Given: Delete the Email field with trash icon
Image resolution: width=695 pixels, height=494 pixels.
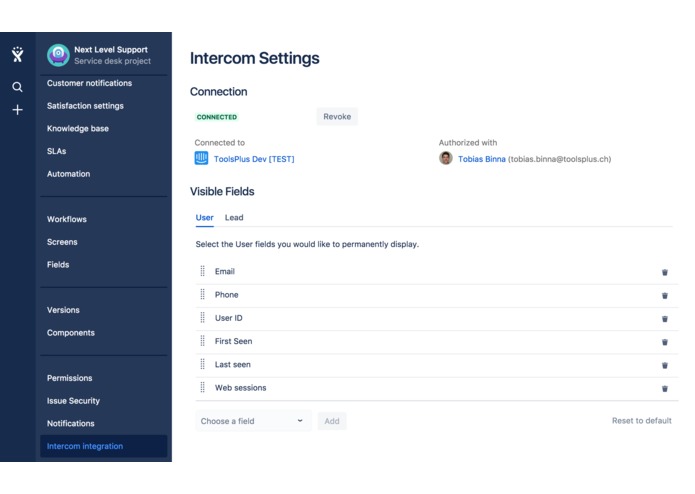Looking at the screenshot, I should (664, 272).
